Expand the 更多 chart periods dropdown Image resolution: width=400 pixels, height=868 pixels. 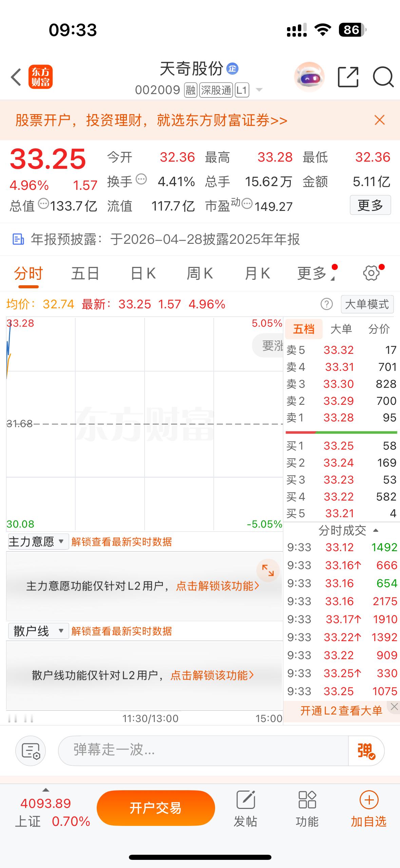click(x=316, y=273)
